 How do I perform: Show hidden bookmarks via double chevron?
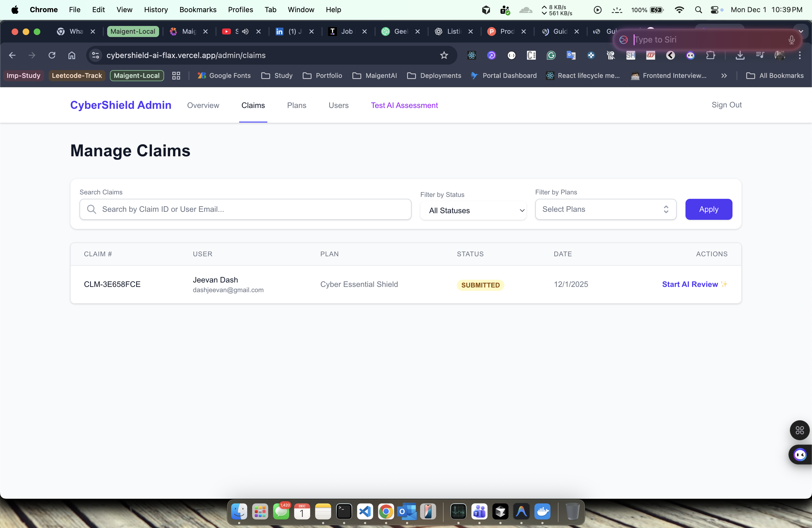coord(724,76)
